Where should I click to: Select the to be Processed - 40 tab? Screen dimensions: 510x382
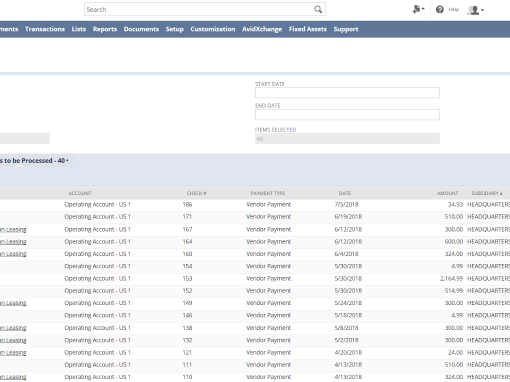(x=34, y=161)
